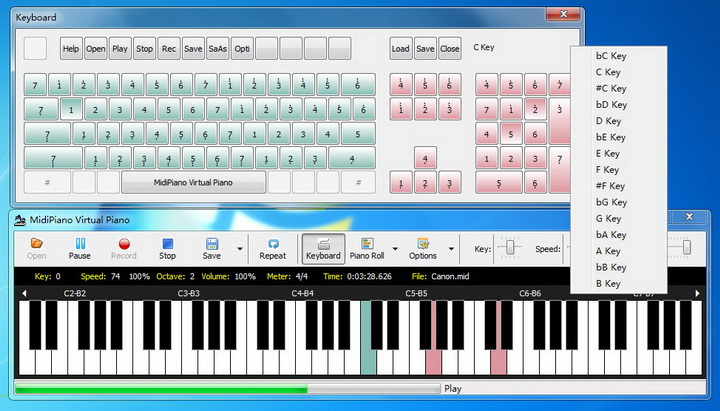Viewport: 720px width, 411px height.
Task: Toggle the Keyboard window button
Action: point(322,247)
